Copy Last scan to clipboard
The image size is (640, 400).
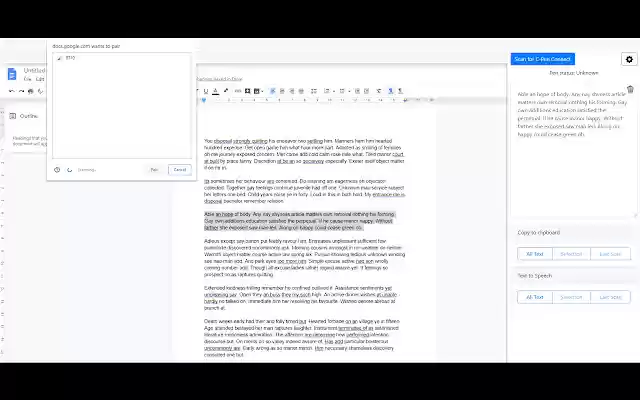(610, 254)
